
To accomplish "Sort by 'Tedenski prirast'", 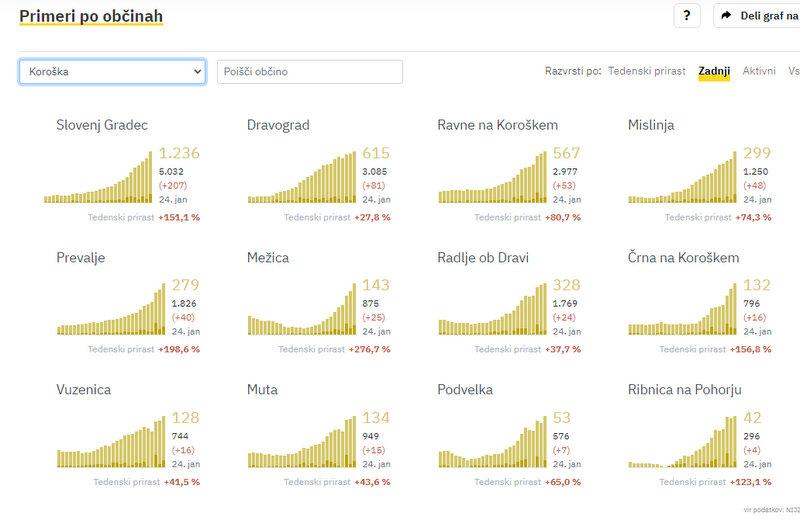I will (647, 72).
